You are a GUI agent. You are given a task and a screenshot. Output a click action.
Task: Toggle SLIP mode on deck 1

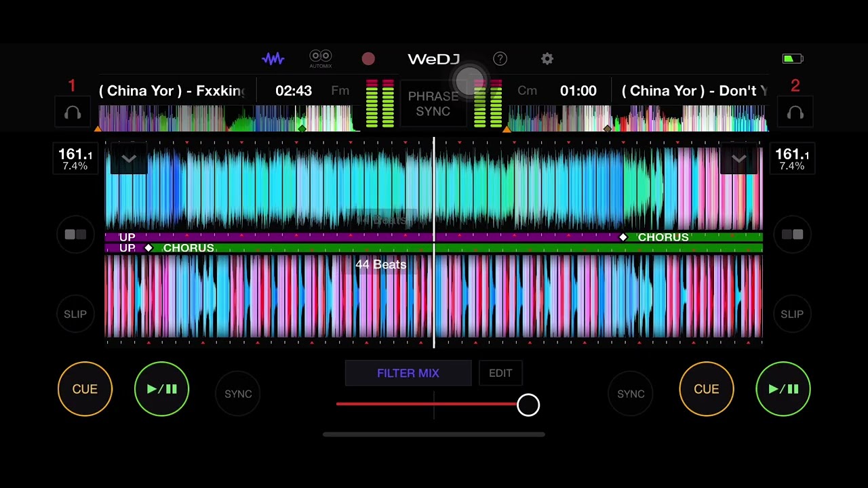tap(75, 314)
